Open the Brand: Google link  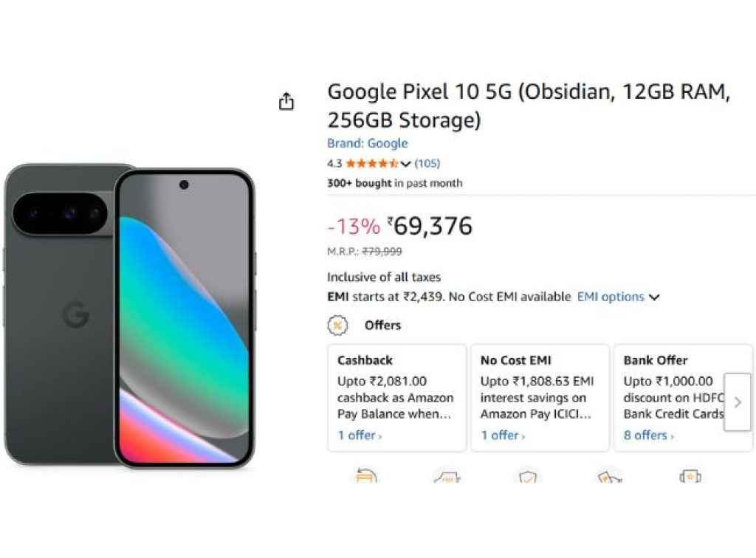click(367, 143)
